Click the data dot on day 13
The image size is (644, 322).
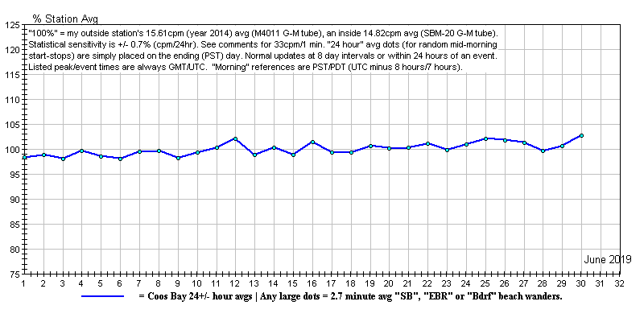coord(254,155)
